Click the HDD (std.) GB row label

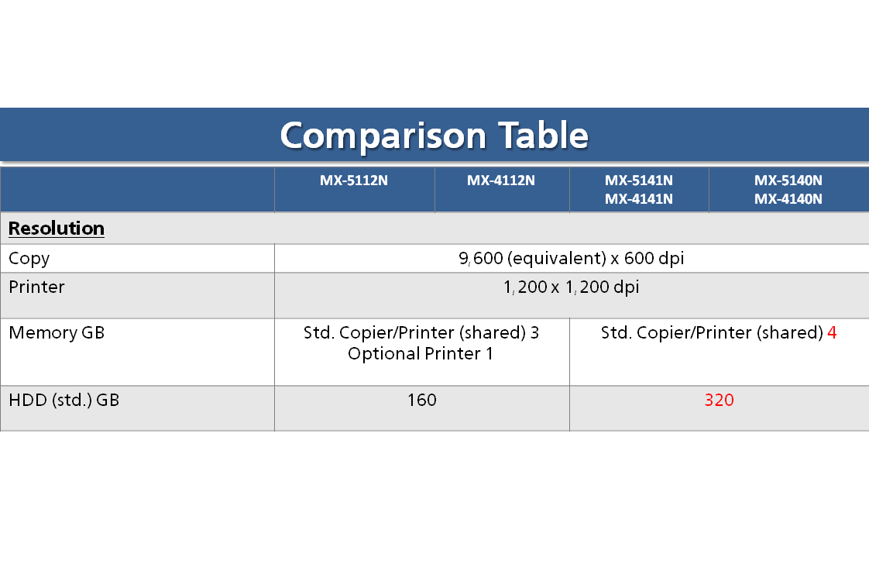pyautogui.click(x=64, y=401)
